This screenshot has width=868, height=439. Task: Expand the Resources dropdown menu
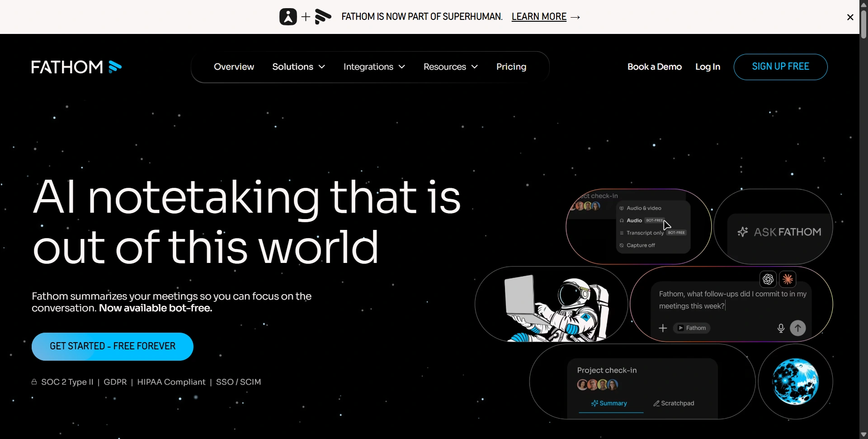pyautogui.click(x=450, y=67)
